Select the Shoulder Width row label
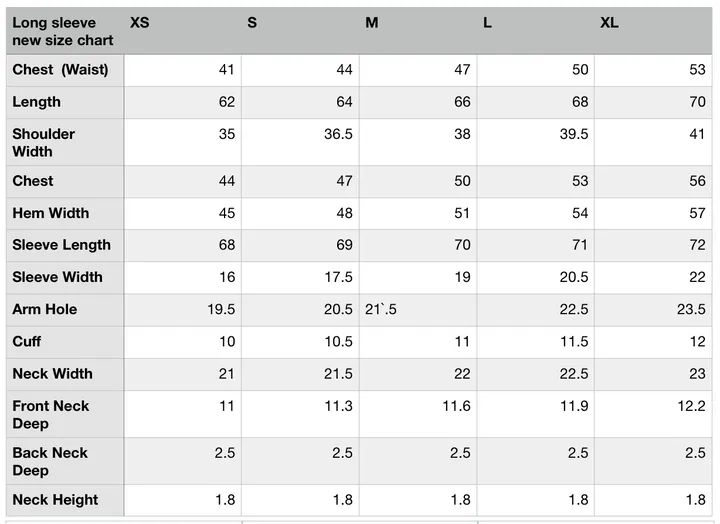Viewport: 720px width, 524px height. [44, 142]
